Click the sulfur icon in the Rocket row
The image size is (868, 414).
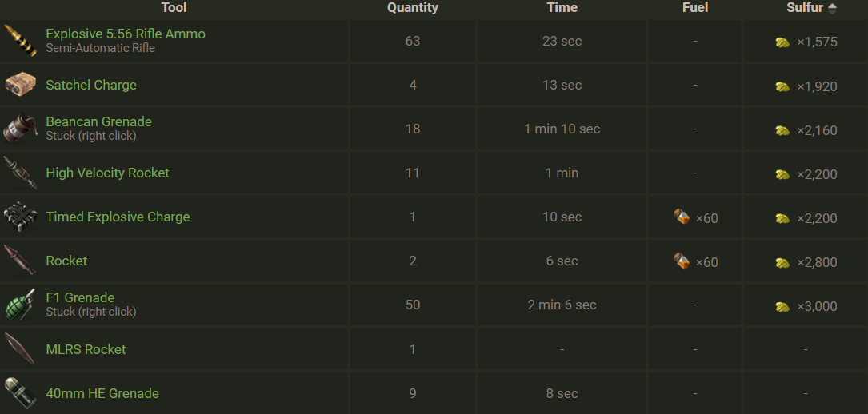782,262
